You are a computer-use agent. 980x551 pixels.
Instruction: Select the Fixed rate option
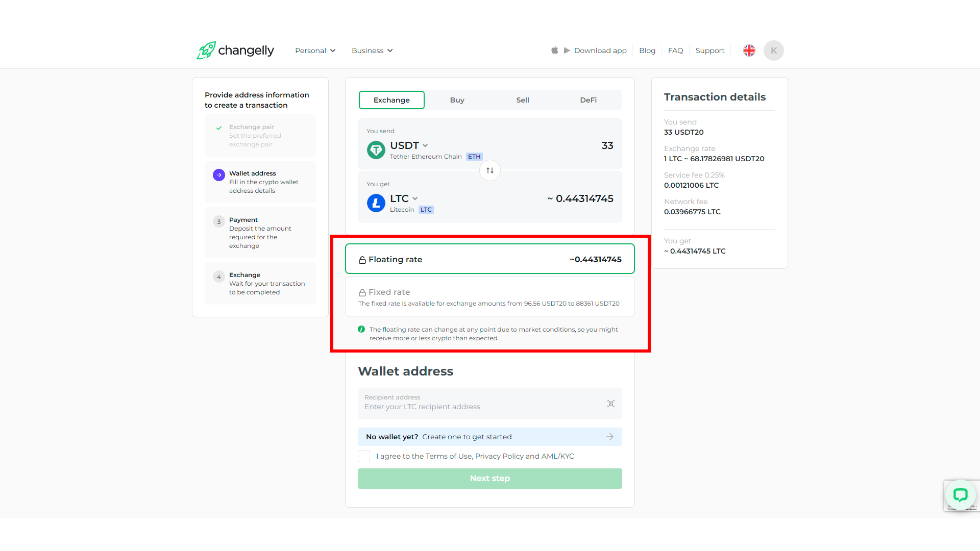490,297
